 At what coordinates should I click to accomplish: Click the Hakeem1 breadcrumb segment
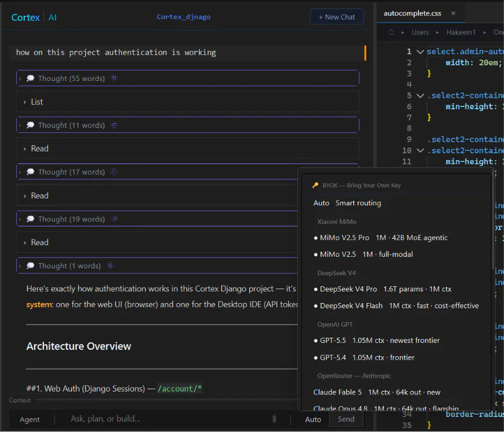461,32
